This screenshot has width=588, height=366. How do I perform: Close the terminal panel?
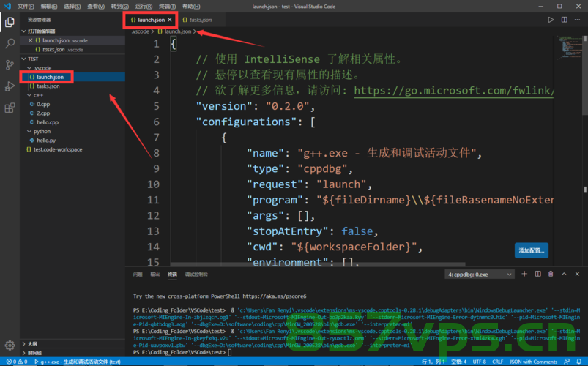tap(577, 274)
